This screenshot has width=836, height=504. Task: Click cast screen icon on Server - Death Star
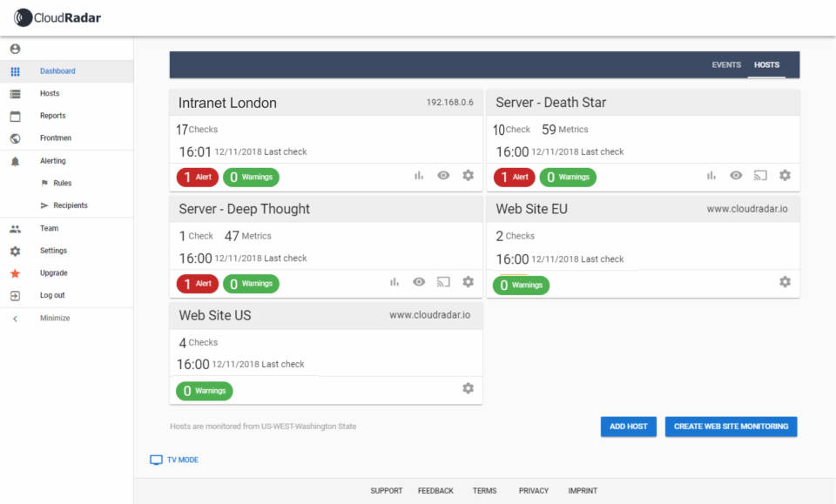(760, 176)
